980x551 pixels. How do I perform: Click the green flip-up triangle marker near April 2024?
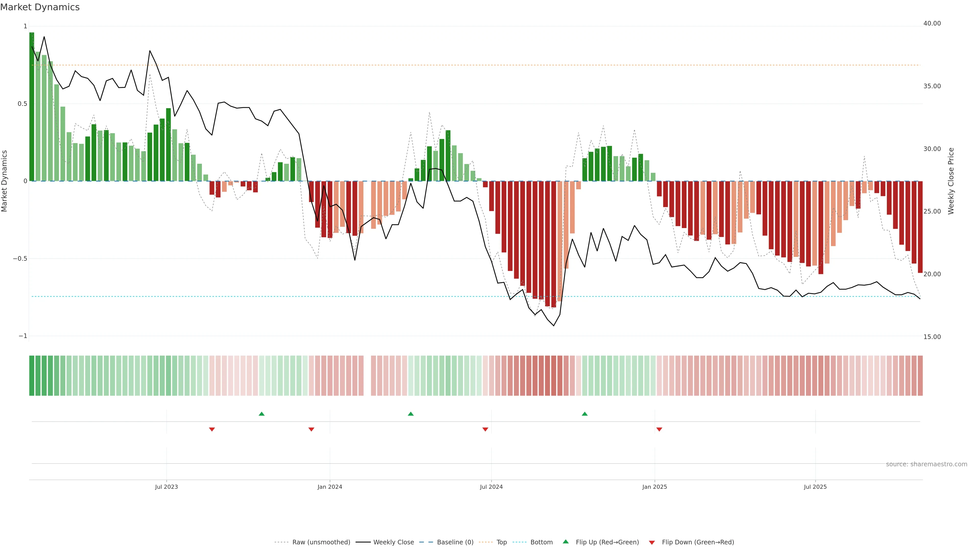click(410, 414)
